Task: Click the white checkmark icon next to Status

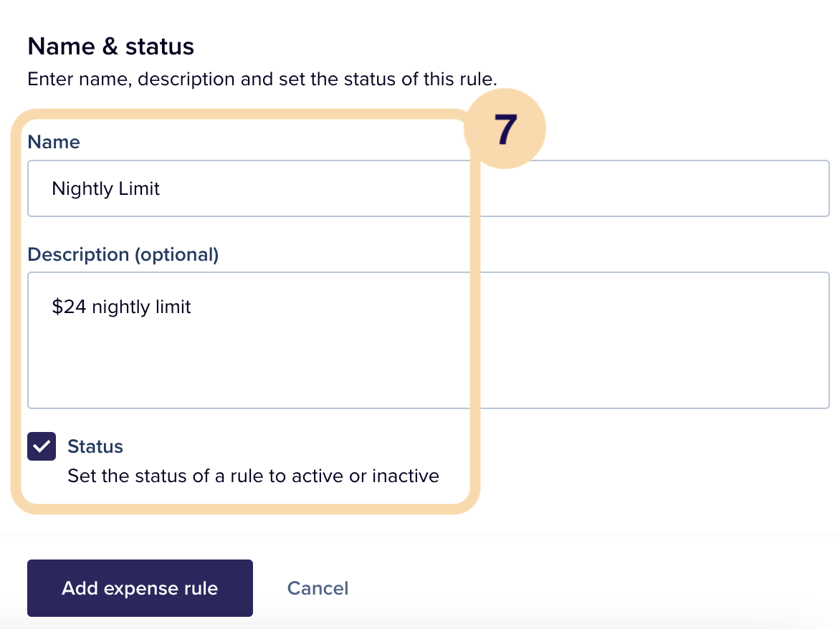Action: click(x=42, y=446)
